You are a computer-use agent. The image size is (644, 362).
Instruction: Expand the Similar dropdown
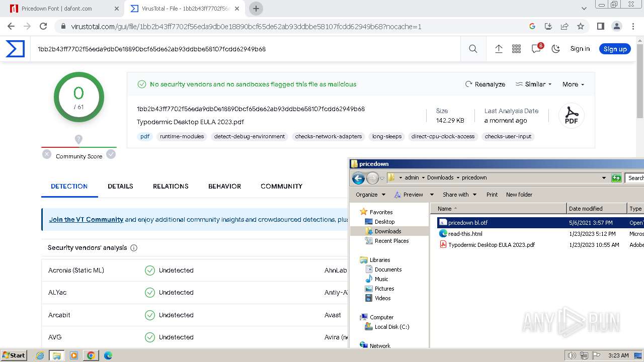click(533, 84)
